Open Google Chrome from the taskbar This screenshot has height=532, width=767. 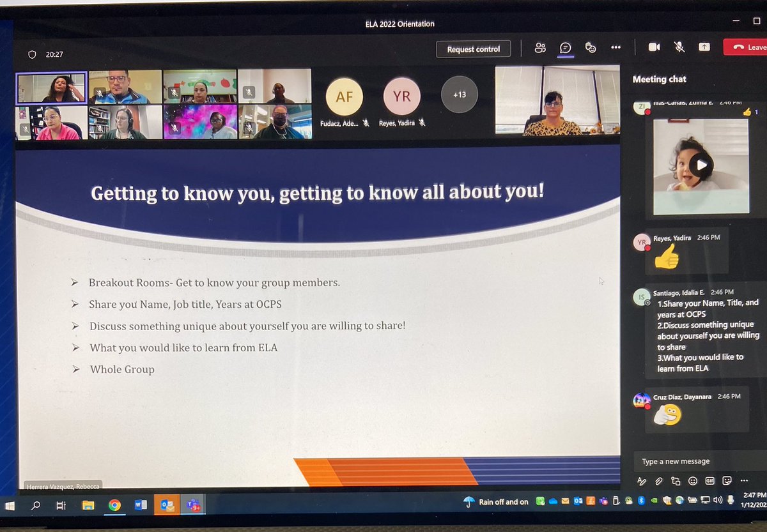(114, 505)
